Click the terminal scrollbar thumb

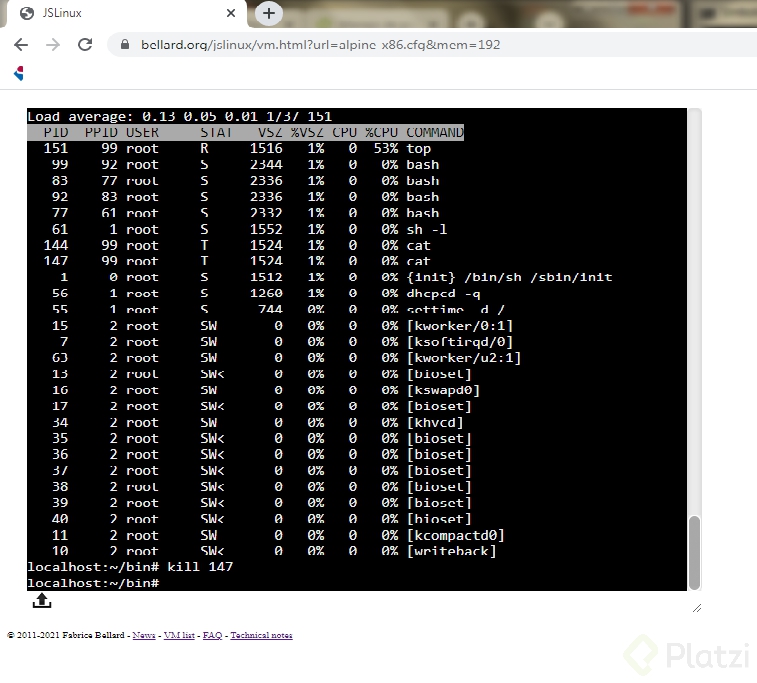[x=694, y=553]
